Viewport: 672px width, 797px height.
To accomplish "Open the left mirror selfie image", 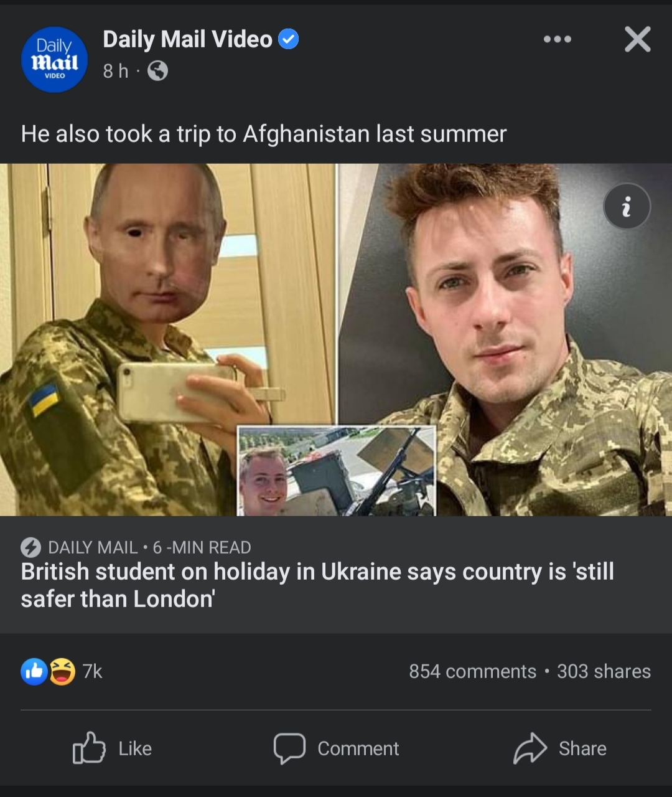I will [x=167, y=339].
